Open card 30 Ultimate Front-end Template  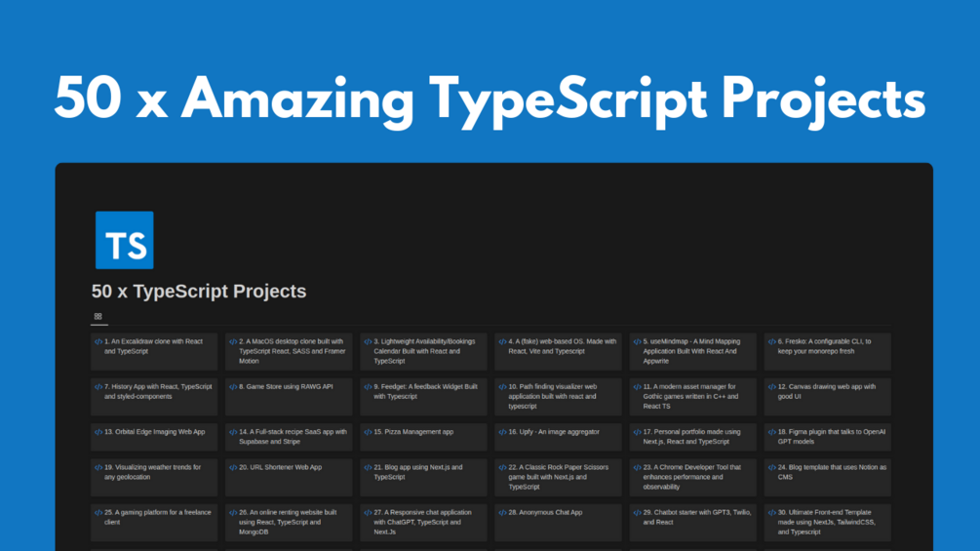coord(828,523)
